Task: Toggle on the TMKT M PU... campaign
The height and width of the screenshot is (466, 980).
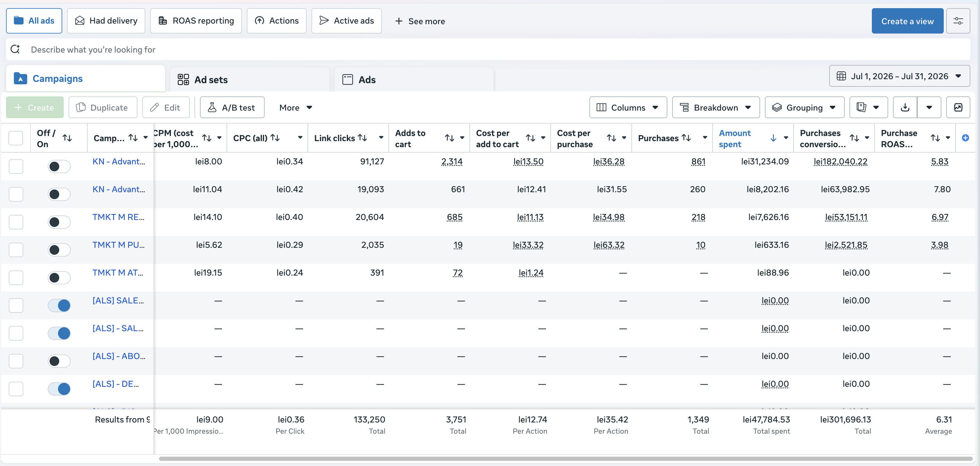Action: click(59, 250)
